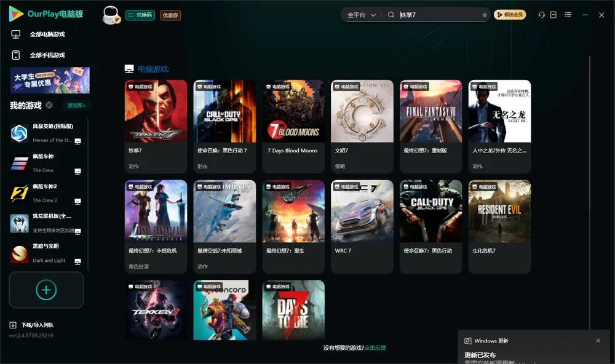Click PC platform icon beside The Crew
The image size is (615, 364).
pos(77,172)
